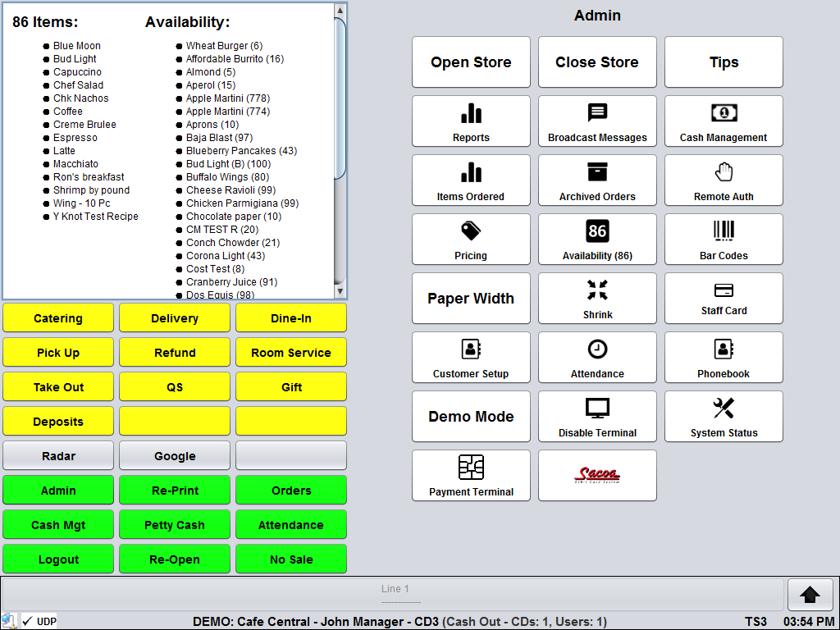Viewport: 840px width, 630px height.
Task: Click the Open Store button
Action: tap(471, 62)
